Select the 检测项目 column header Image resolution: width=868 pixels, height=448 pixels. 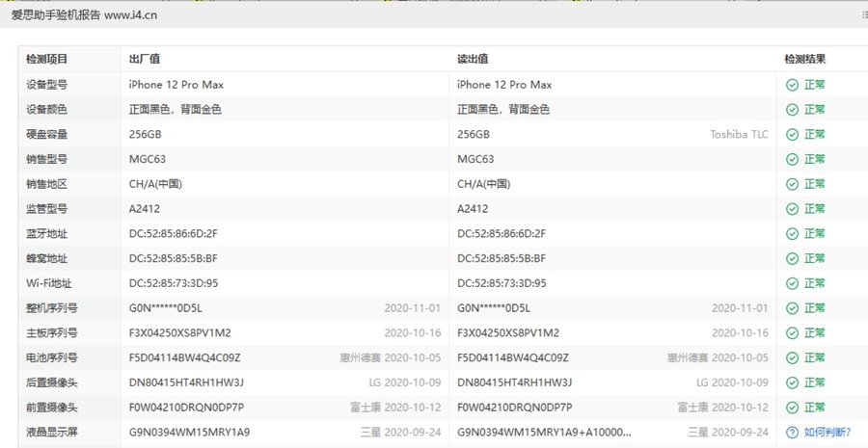pyautogui.click(x=46, y=59)
